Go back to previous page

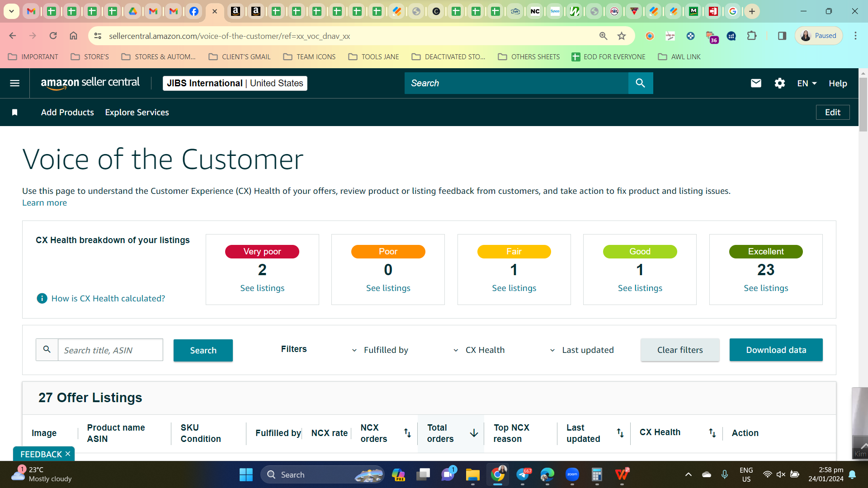[x=13, y=36]
